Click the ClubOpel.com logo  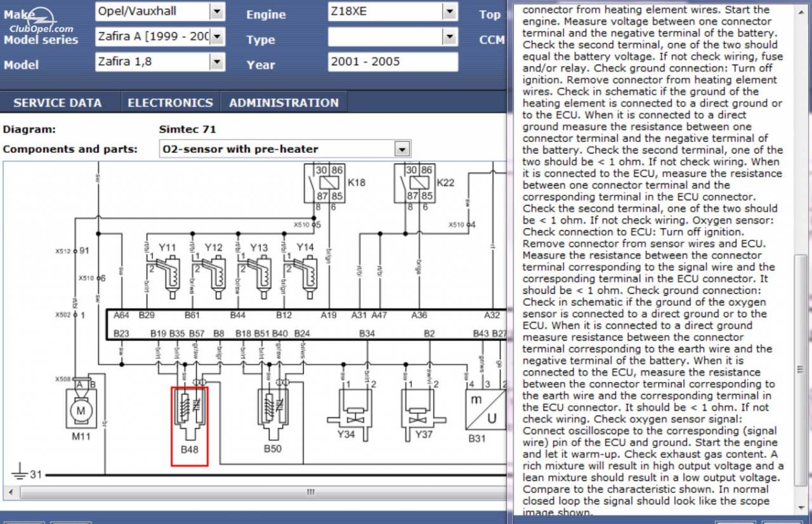pyautogui.click(x=40, y=21)
